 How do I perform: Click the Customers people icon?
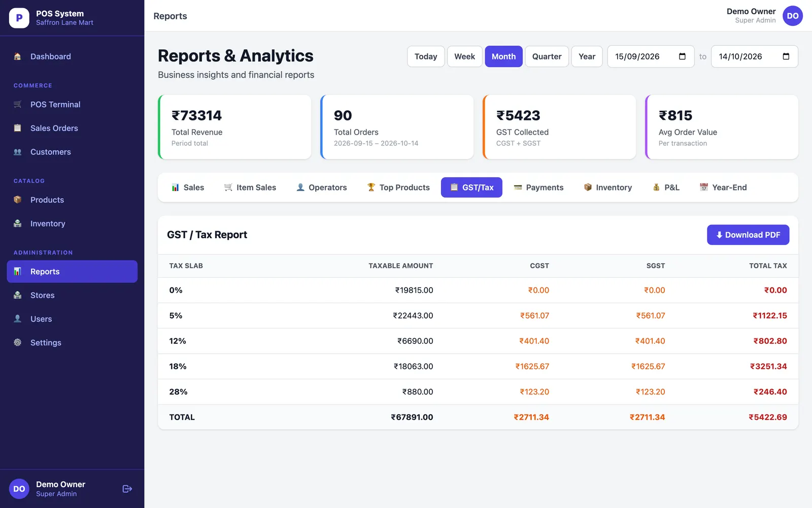point(18,152)
